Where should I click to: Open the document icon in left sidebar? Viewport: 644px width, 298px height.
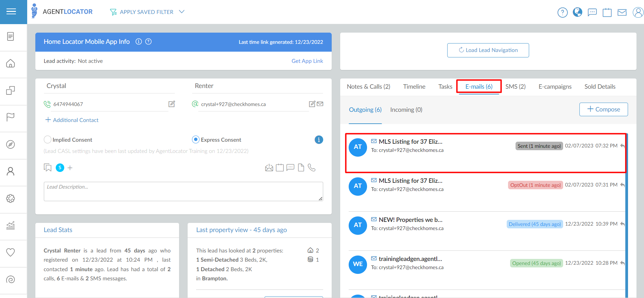[x=11, y=36]
